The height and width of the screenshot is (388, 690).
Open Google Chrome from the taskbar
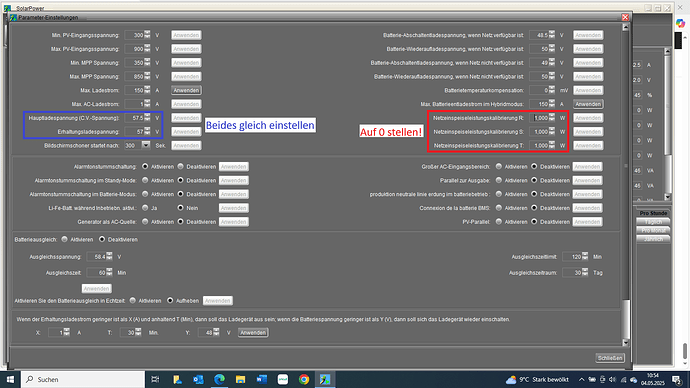pos(304,379)
